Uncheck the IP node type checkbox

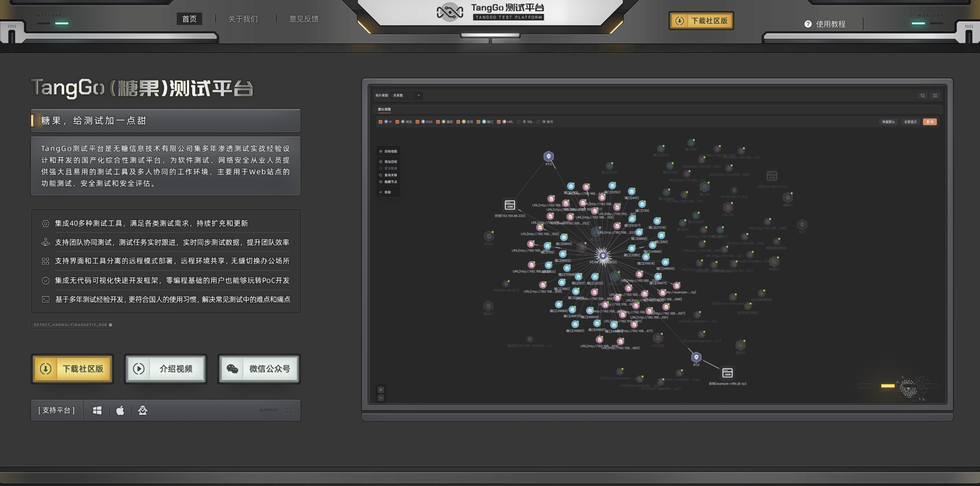coord(381,122)
